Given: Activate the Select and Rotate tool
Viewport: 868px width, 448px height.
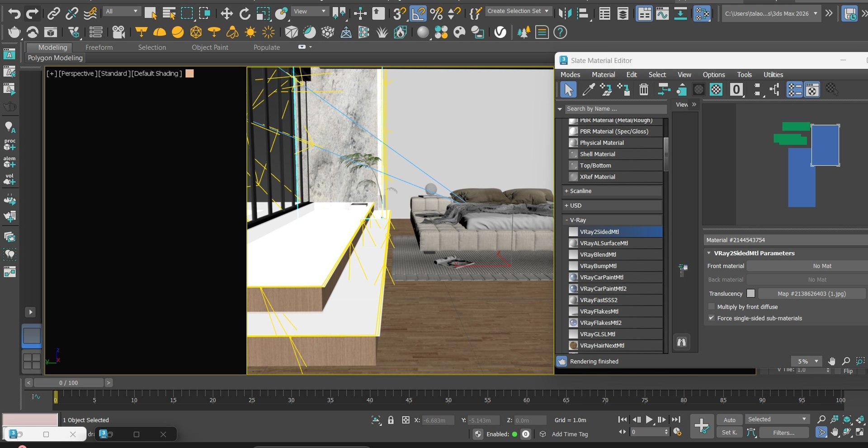Looking at the screenshot, I should 245,14.
